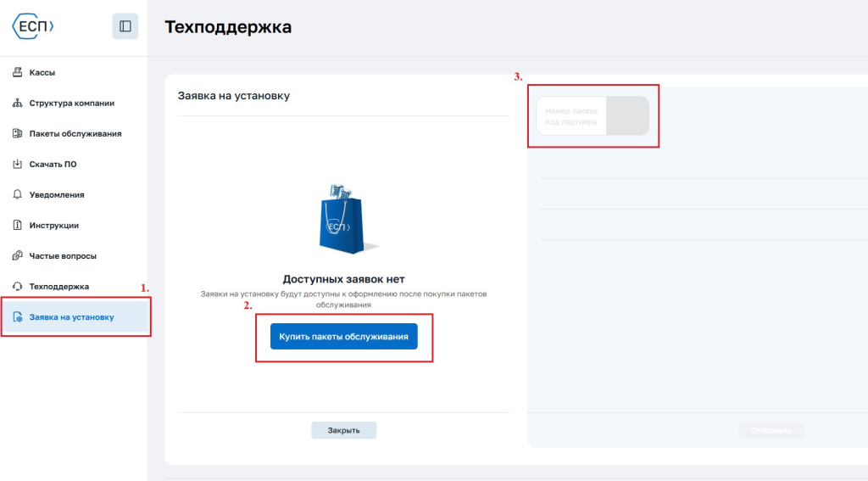The image size is (868, 481).
Task: Click the Заявка на установку document icon
Action: click(17, 317)
